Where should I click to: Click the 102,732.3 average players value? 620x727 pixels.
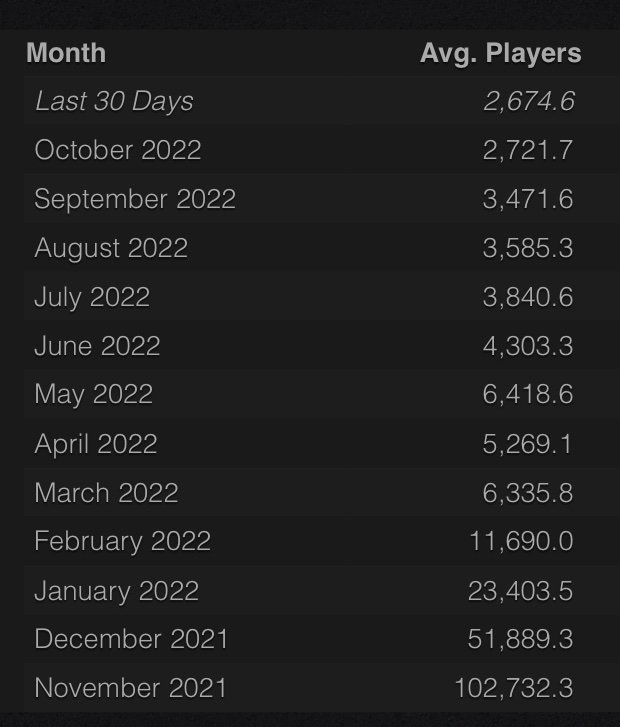pyautogui.click(x=514, y=688)
